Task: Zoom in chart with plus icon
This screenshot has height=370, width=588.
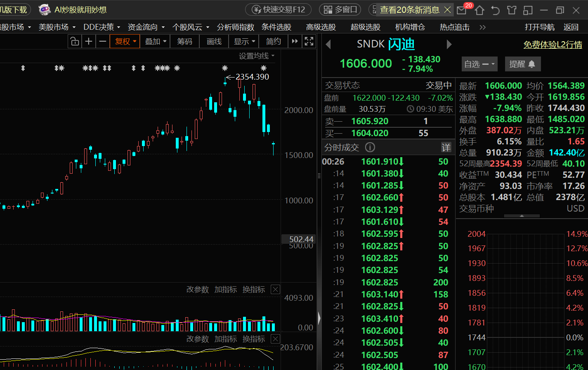Action: [x=88, y=41]
